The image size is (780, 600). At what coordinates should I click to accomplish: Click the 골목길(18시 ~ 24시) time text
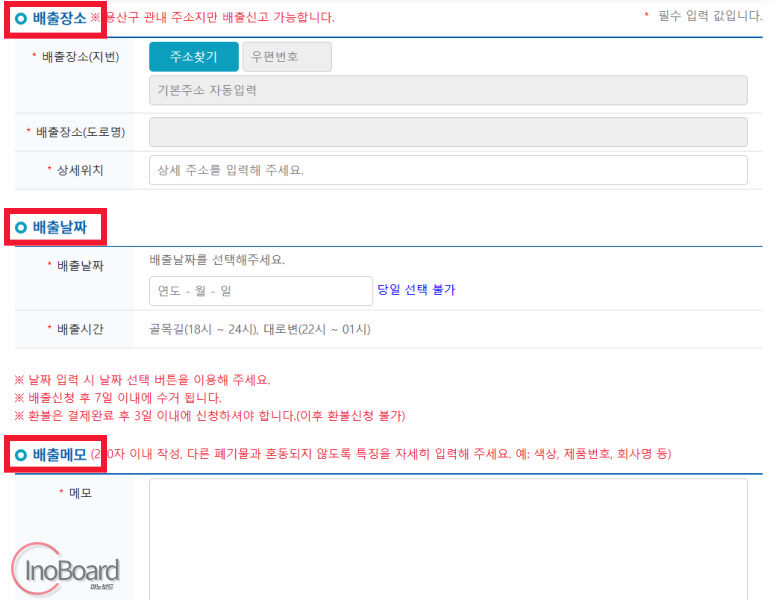point(203,329)
